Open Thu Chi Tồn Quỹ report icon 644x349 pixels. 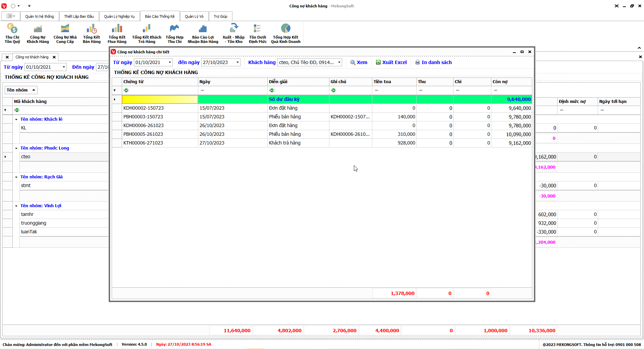(12, 33)
